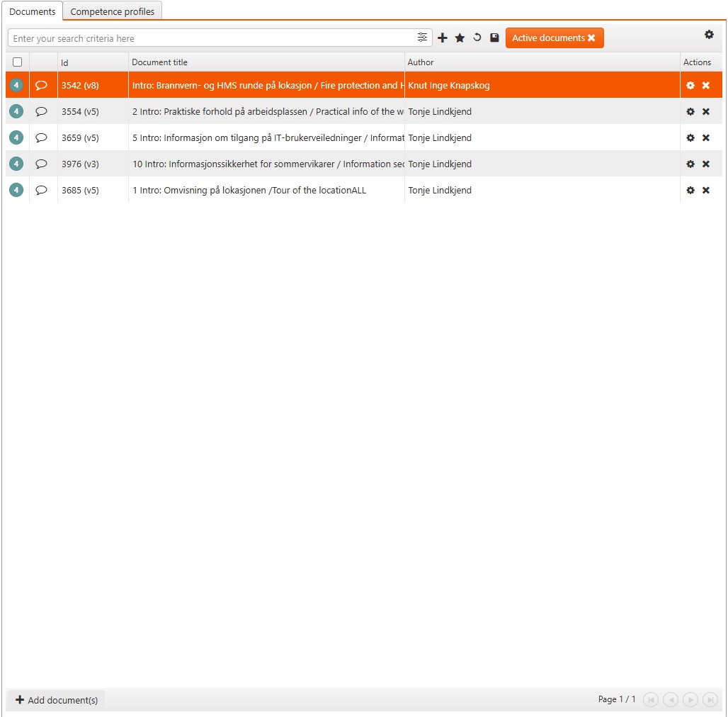Go to the previous page of results
The width and height of the screenshot is (728, 717).
[x=671, y=699]
